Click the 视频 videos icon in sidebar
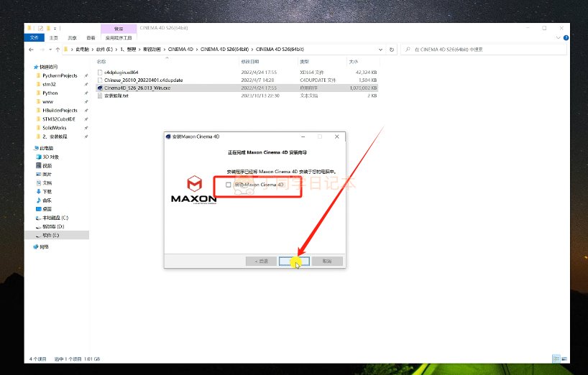 (38, 165)
